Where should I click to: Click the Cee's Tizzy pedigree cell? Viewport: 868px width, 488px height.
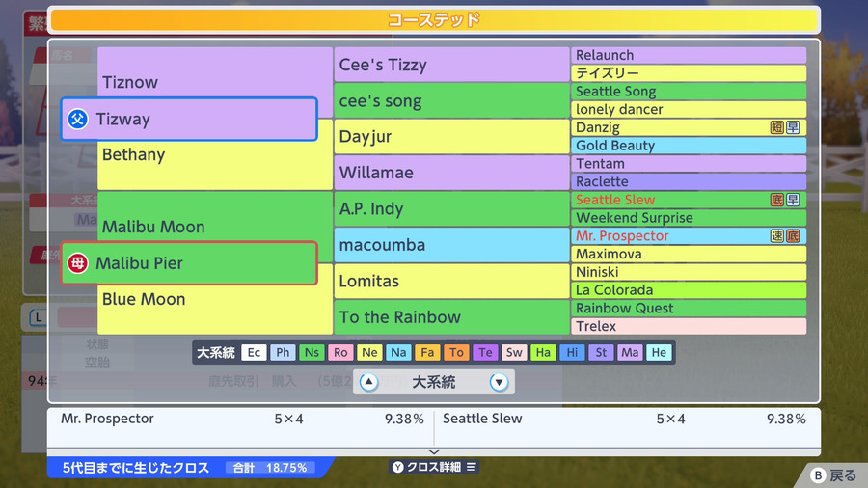(451, 65)
